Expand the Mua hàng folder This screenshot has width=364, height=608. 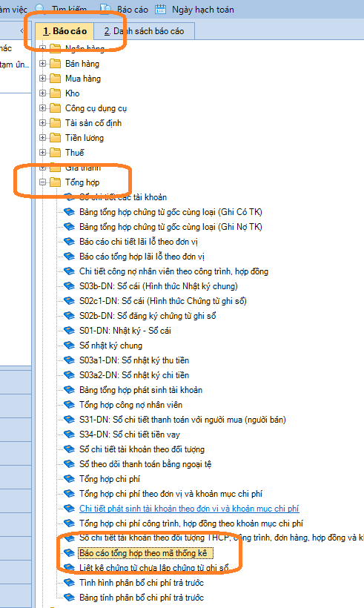click(43, 79)
